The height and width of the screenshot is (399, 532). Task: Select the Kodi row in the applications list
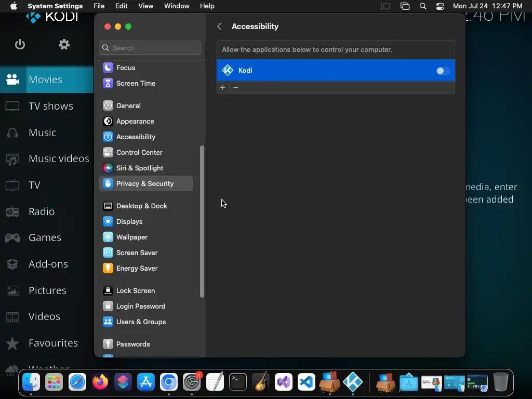(x=336, y=70)
